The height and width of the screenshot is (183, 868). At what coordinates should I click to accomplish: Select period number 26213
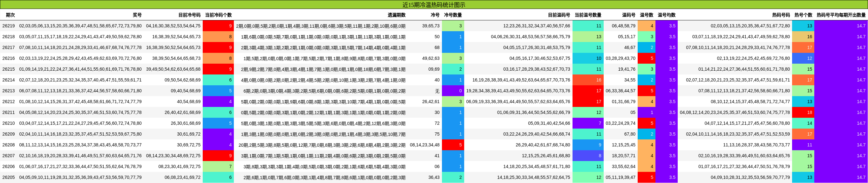click(9, 91)
